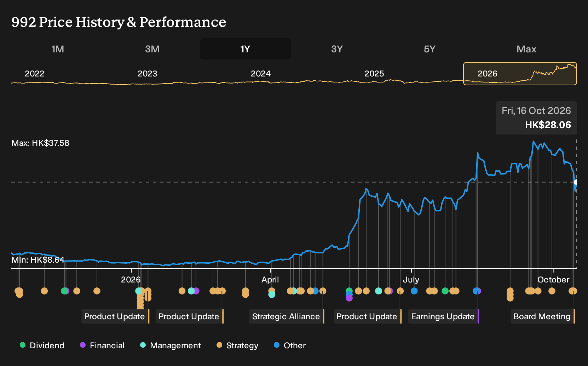588x366 pixels.
Task: Select the Strategy dot above Strategic Alliance label
Action: [x=323, y=291]
